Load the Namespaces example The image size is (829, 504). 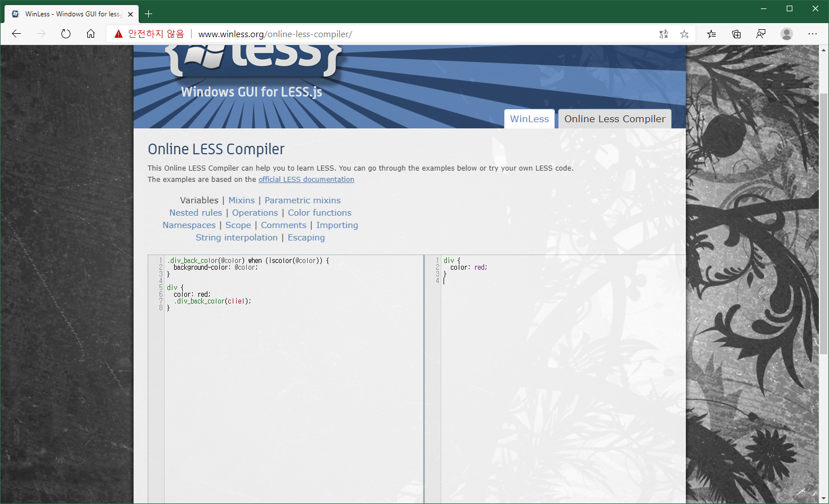(x=189, y=225)
